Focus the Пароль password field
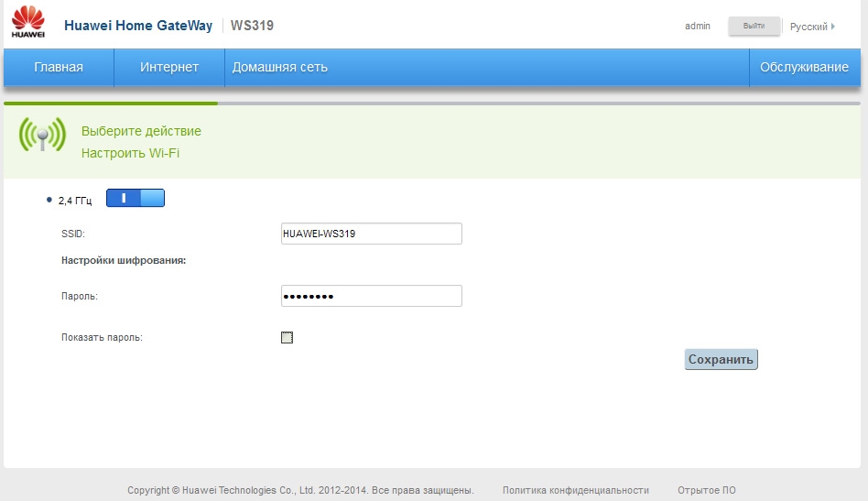Viewport: 868px width, 501px height. pos(372,296)
